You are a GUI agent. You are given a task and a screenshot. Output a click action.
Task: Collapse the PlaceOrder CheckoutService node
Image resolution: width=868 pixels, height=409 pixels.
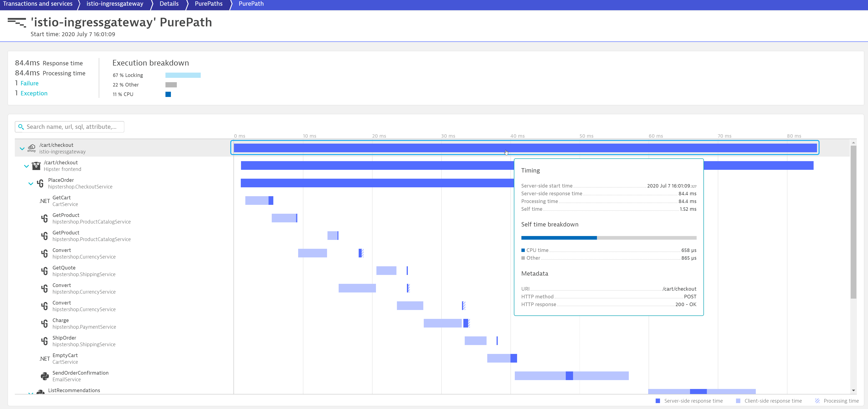(x=31, y=184)
